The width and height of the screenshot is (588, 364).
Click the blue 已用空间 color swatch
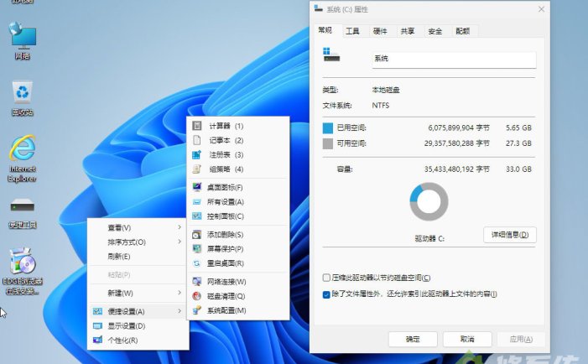[328, 128]
